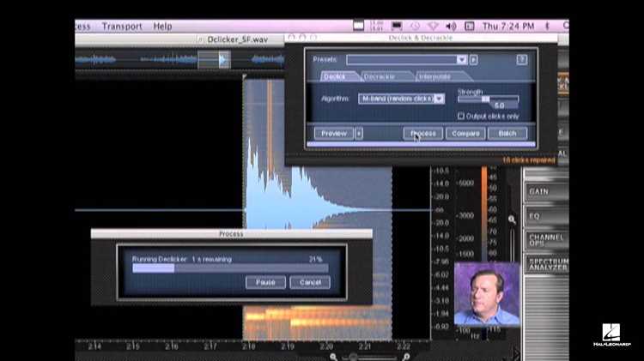Click the presenter video thumbnail
The width and height of the screenshot is (644, 361).
click(x=487, y=294)
